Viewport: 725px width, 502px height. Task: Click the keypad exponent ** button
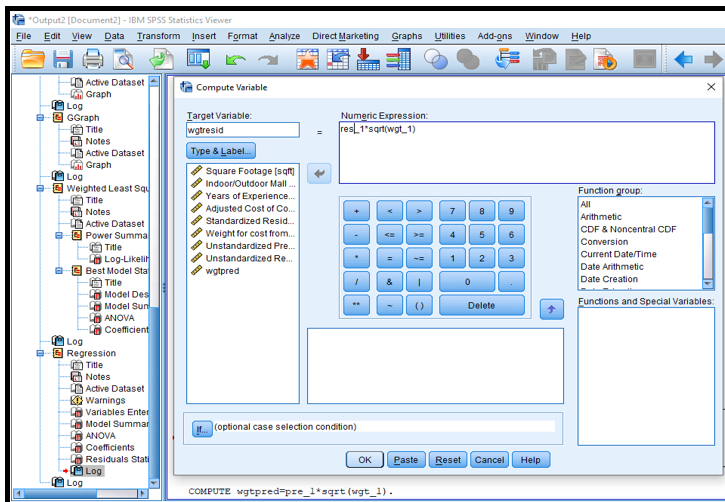(x=356, y=306)
